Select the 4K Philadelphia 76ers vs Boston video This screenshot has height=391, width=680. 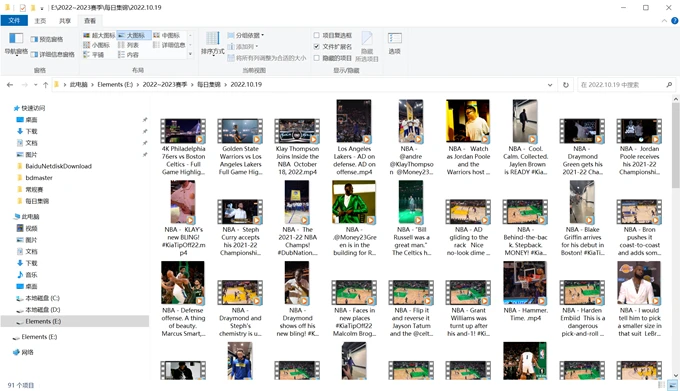[x=183, y=147]
